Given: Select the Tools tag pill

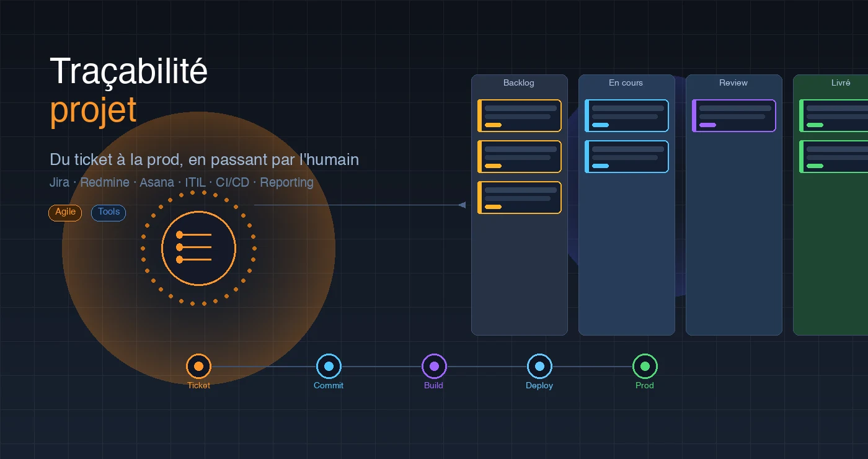Looking at the screenshot, I should [x=108, y=212].
